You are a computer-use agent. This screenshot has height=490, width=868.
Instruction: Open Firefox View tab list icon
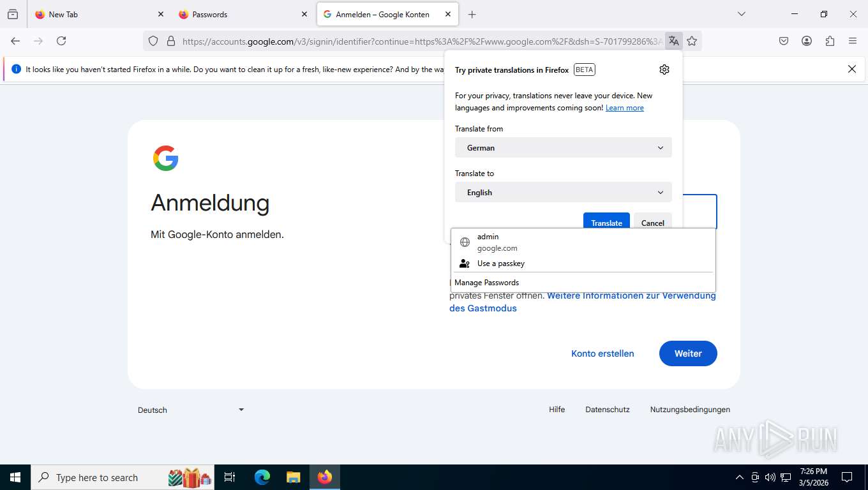pos(13,14)
